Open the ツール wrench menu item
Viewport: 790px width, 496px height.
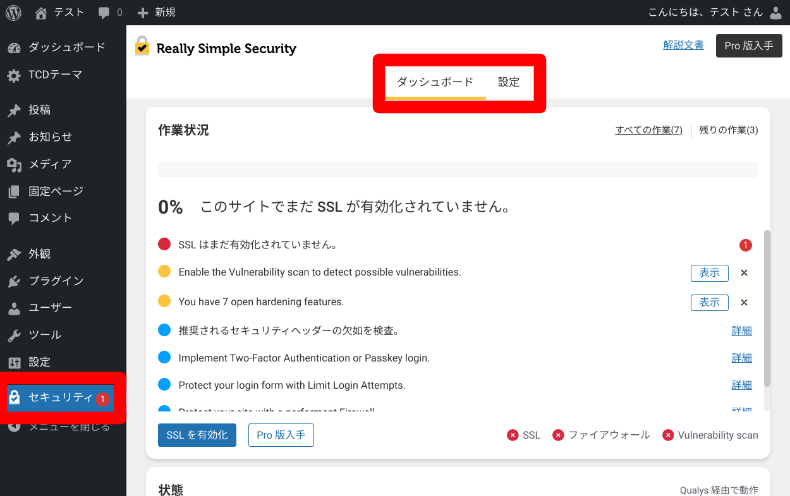[44, 335]
